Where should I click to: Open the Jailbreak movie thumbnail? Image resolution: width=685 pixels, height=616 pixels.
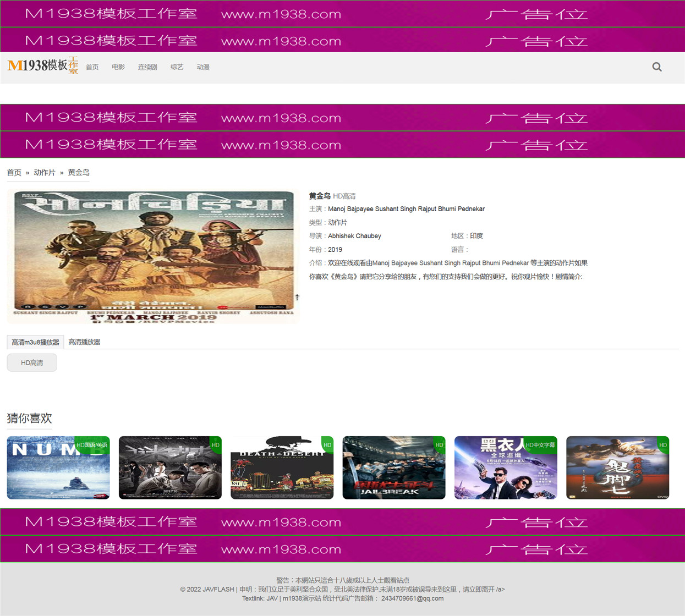point(394,468)
